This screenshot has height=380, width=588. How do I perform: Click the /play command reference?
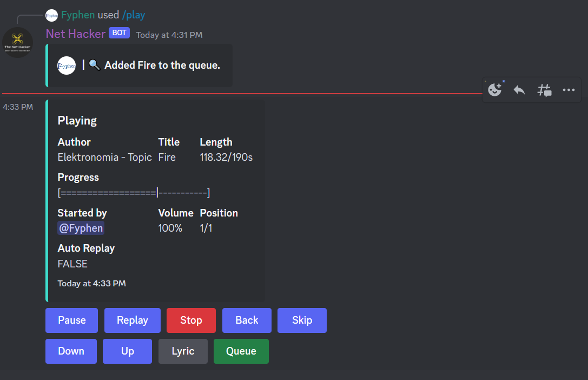[x=134, y=15]
